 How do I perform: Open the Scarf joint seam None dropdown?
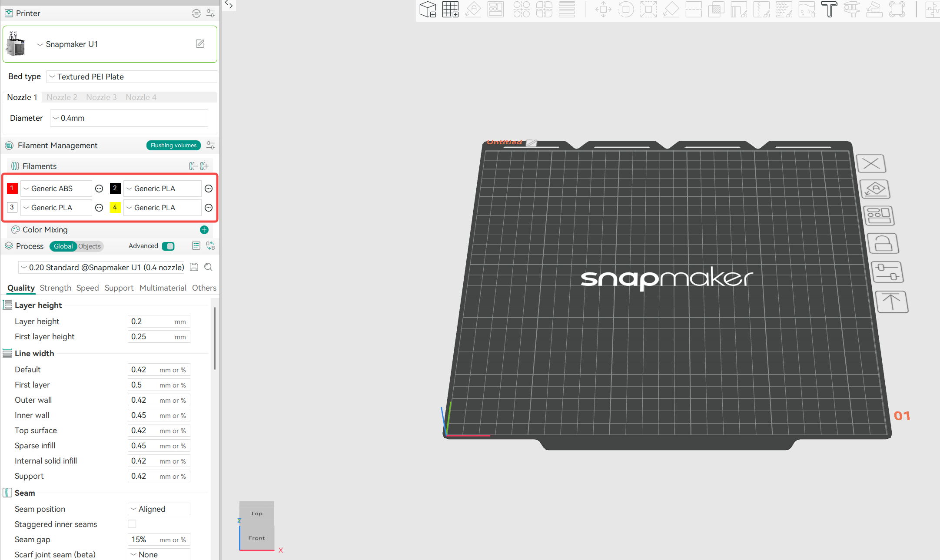pyautogui.click(x=159, y=554)
